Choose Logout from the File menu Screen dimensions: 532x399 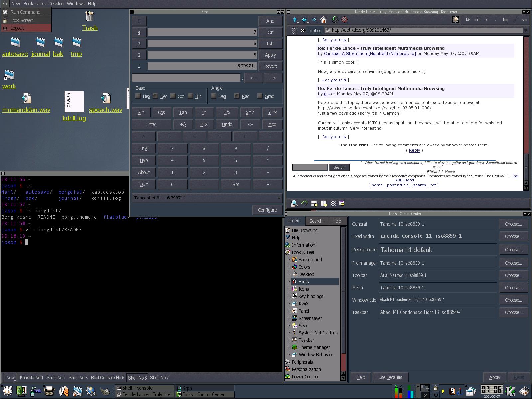pos(26,28)
